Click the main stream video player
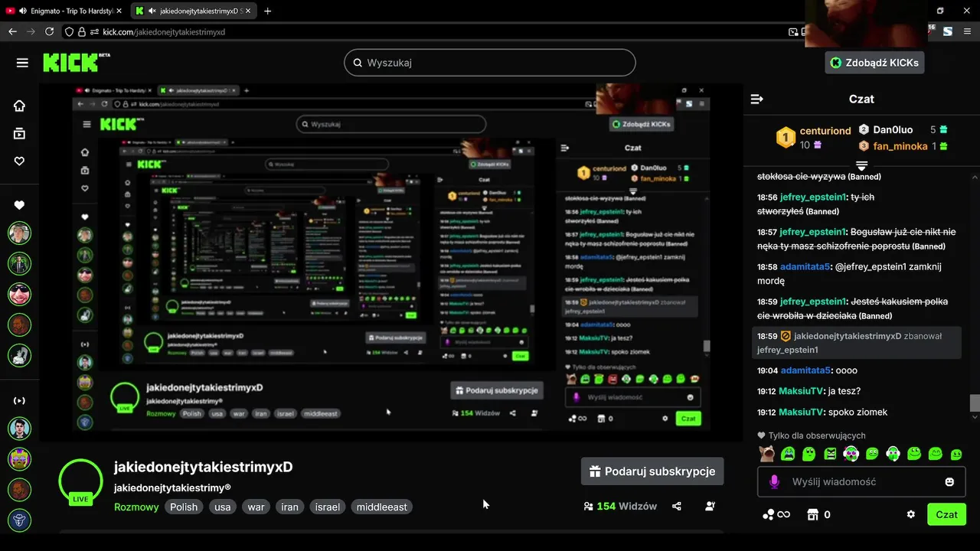Image resolution: width=980 pixels, height=551 pixels. tap(391, 262)
